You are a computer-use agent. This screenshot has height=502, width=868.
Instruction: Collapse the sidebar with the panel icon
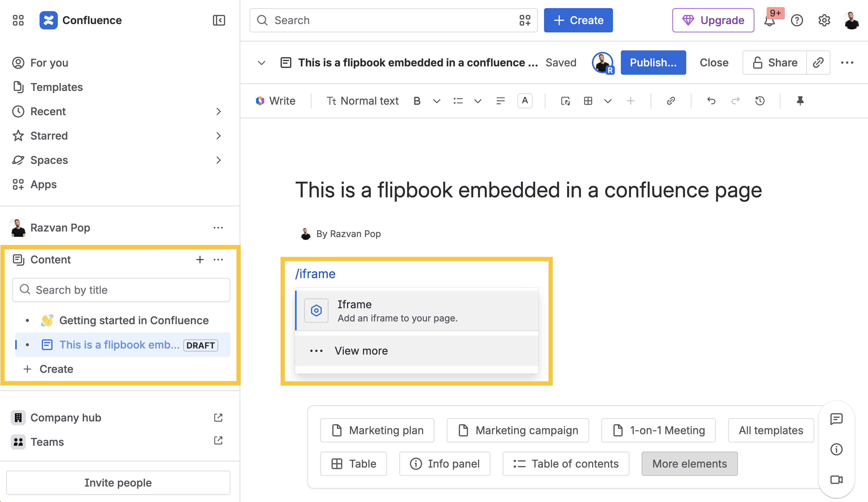point(219,20)
